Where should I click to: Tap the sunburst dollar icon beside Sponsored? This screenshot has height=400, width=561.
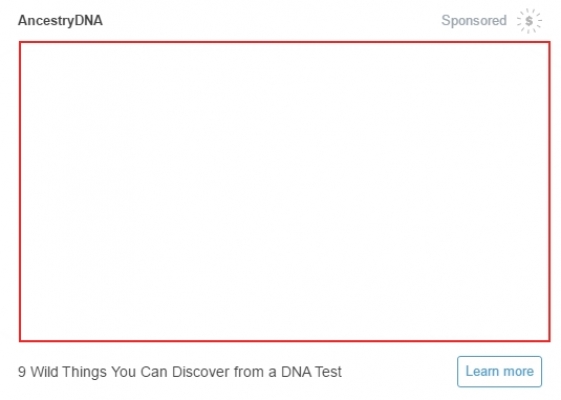click(x=529, y=21)
